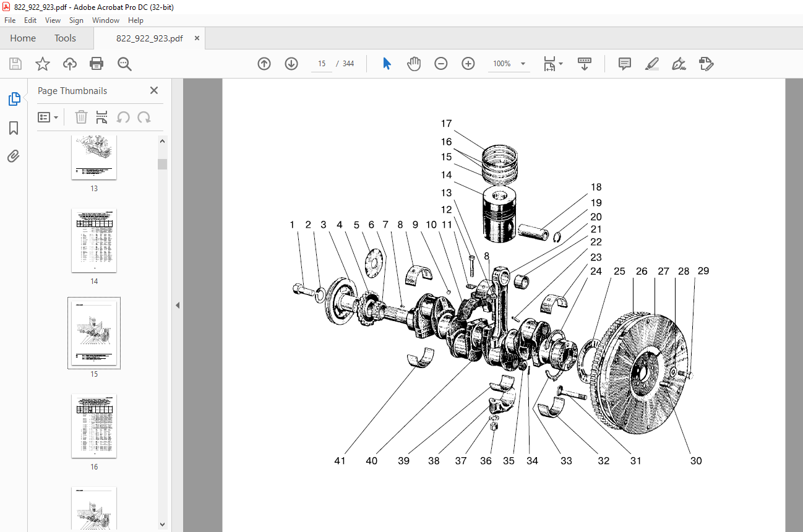The image size is (803, 532).
Task: Click thumbnails scrollbar up arrow
Action: (163, 141)
